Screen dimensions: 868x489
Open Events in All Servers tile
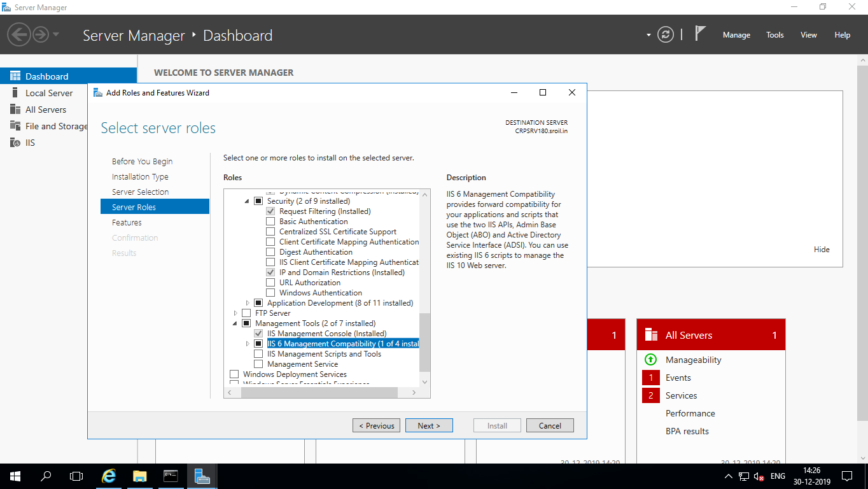tap(678, 378)
